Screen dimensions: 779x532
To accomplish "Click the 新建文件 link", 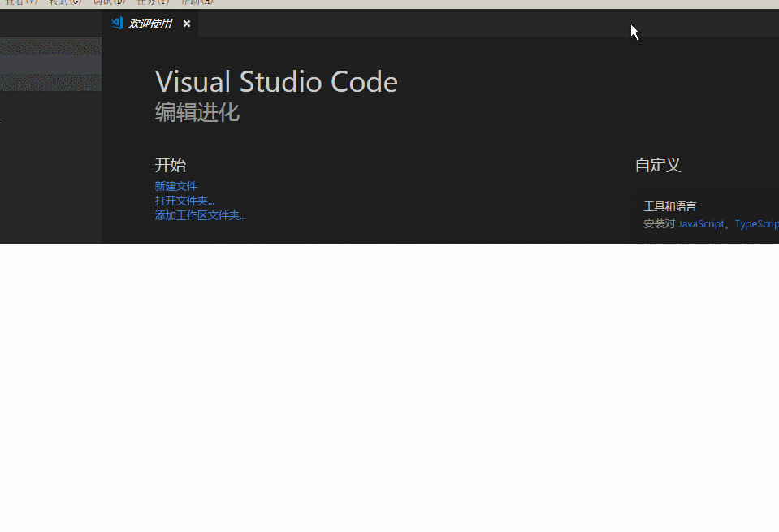I will (x=175, y=185).
